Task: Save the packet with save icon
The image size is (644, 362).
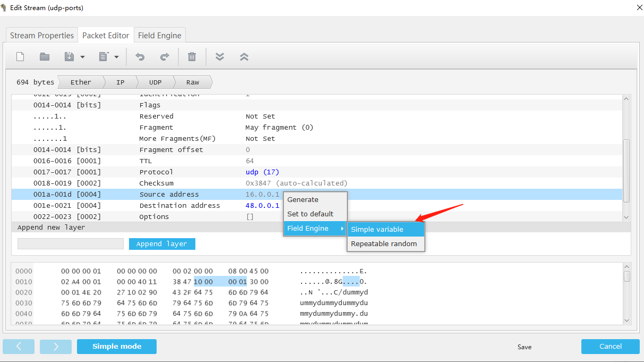Action: pyautogui.click(x=70, y=56)
